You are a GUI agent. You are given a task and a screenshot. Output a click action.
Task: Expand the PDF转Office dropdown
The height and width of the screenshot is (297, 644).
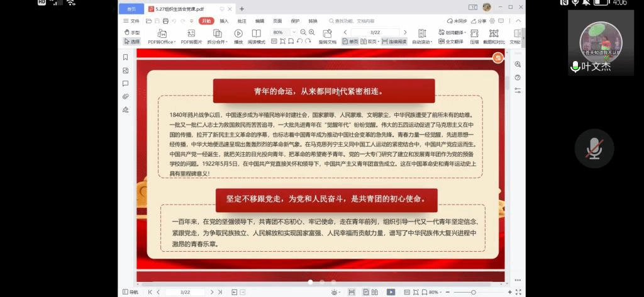[x=162, y=42]
